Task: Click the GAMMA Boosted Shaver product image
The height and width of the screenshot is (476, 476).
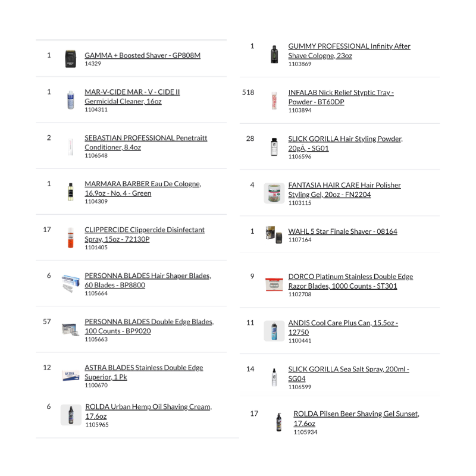Action: pyautogui.click(x=71, y=59)
